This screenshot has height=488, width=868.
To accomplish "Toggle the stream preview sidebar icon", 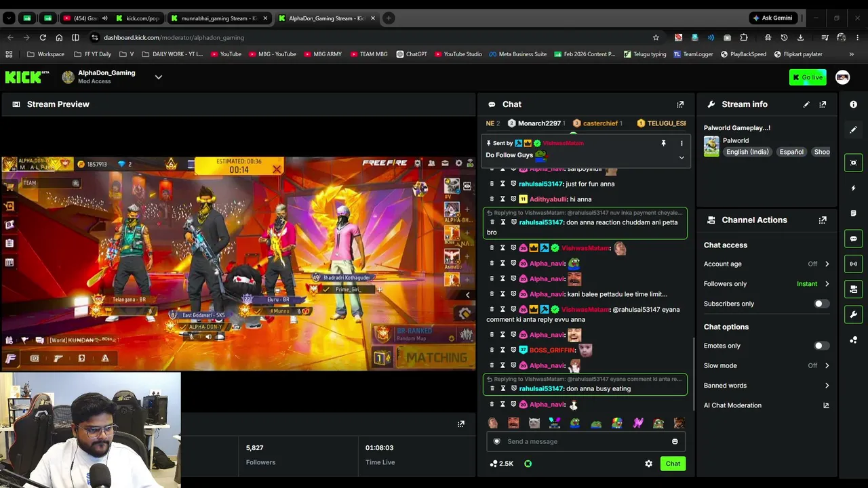I will (853, 163).
